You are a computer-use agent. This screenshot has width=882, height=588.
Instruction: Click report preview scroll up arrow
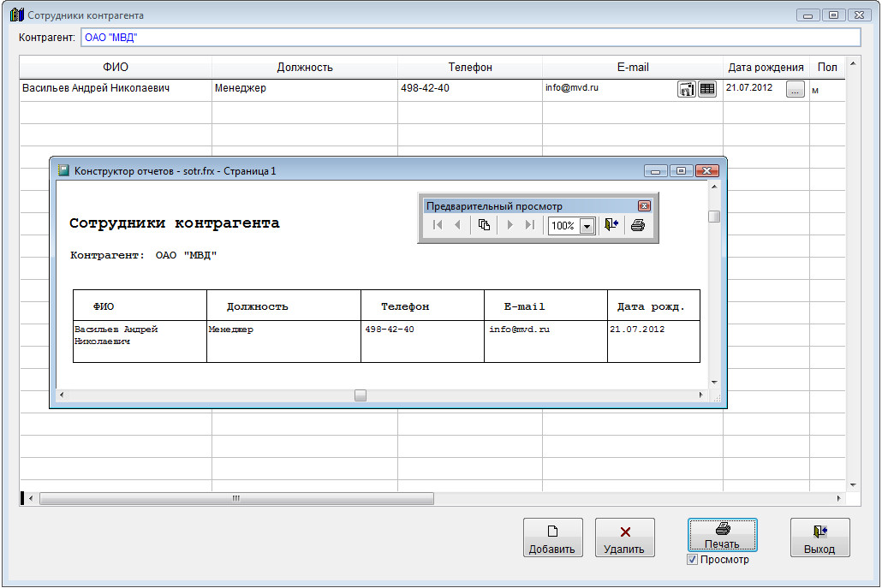tap(714, 187)
